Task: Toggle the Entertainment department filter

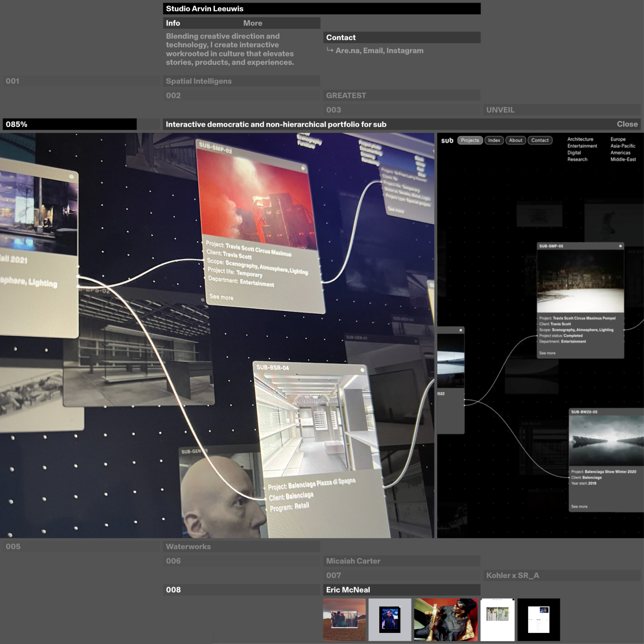Action: (x=582, y=146)
